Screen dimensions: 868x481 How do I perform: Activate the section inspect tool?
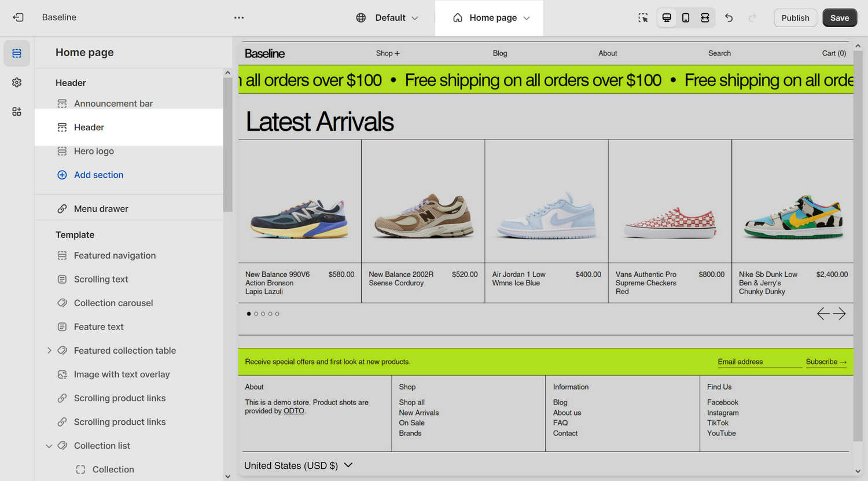(643, 18)
